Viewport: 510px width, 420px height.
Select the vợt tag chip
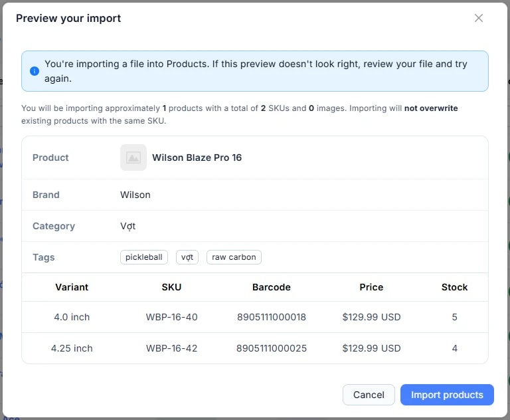pyautogui.click(x=187, y=257)
